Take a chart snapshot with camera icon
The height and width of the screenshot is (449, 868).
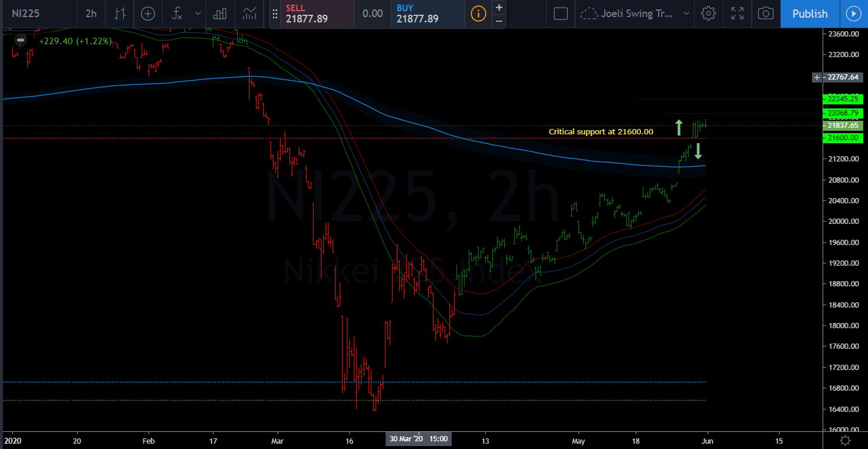[765, 13]
